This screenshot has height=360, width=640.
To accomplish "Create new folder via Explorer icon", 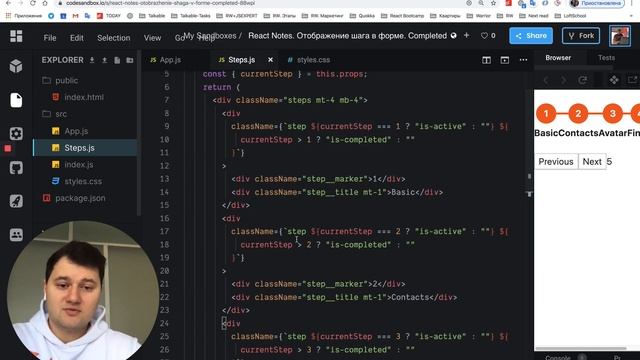I will [130, 60].
